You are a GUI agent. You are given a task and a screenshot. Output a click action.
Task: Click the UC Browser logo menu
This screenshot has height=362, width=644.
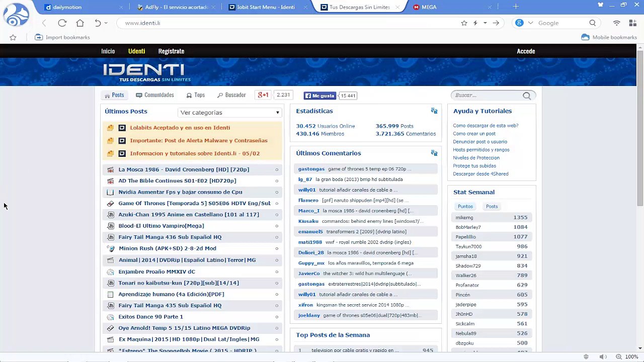(16, 14)
